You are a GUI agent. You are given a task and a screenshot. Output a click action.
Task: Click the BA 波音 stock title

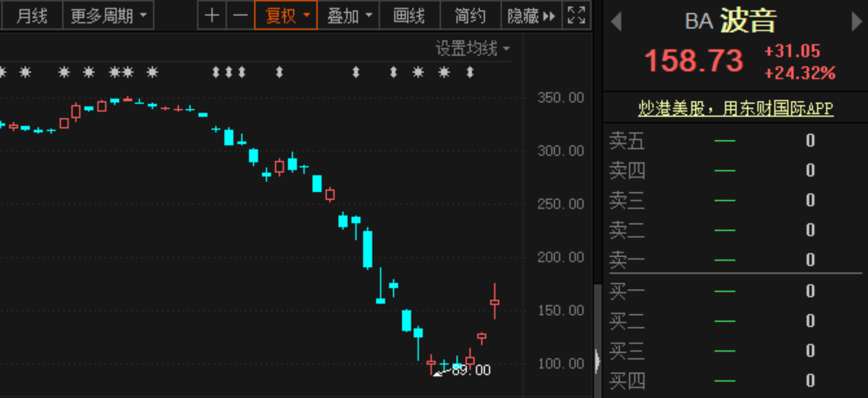tap(731, 21)
